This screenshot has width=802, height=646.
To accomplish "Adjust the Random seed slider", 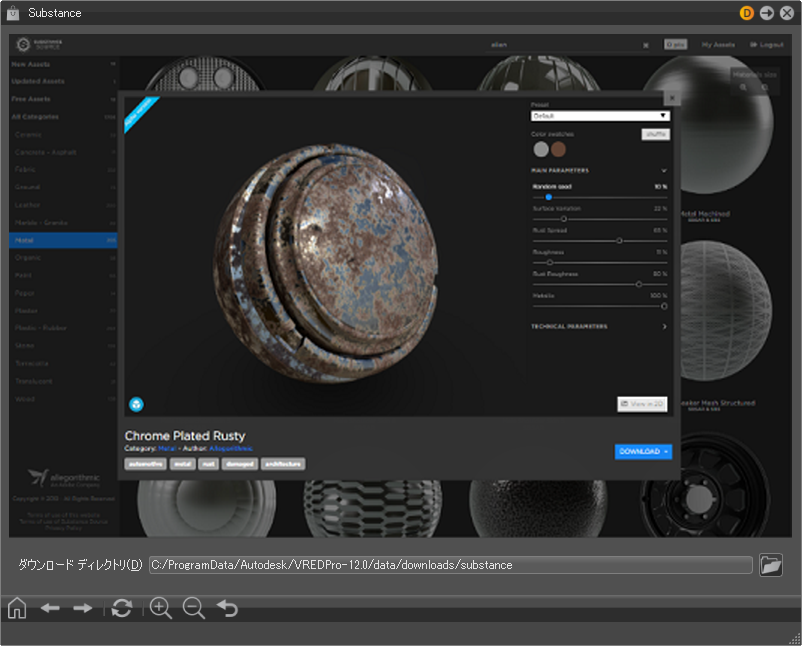I will pos(548,197).
